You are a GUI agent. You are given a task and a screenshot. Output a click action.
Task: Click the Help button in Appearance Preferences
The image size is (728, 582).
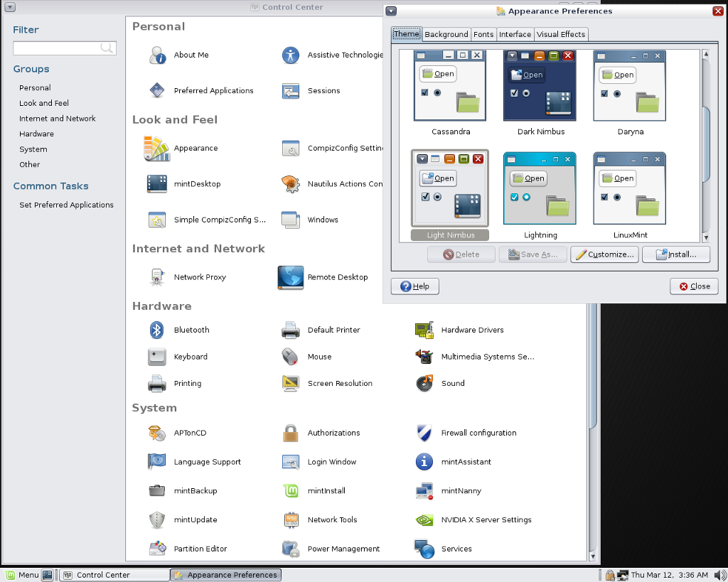pyautogui.click(x=415, y=286)
